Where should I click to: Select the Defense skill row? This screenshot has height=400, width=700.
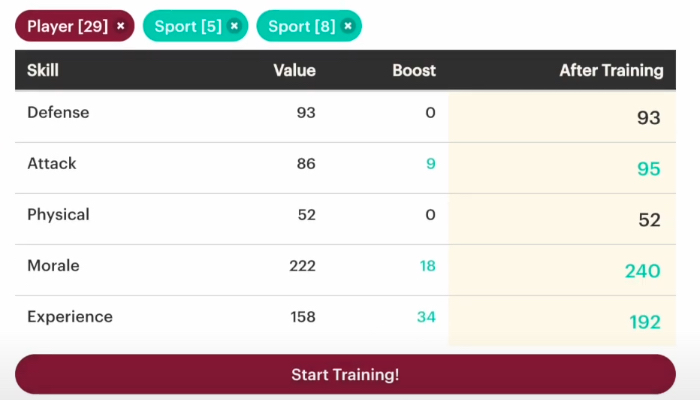345,117
